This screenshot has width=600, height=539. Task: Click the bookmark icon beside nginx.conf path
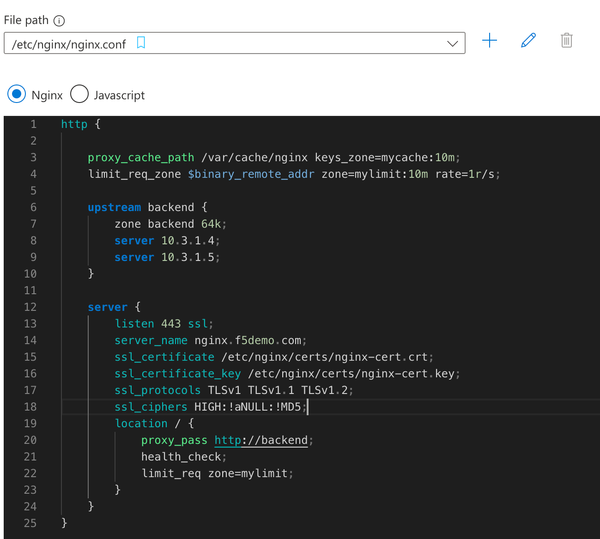pyautogui.click(x=141, y=43)
